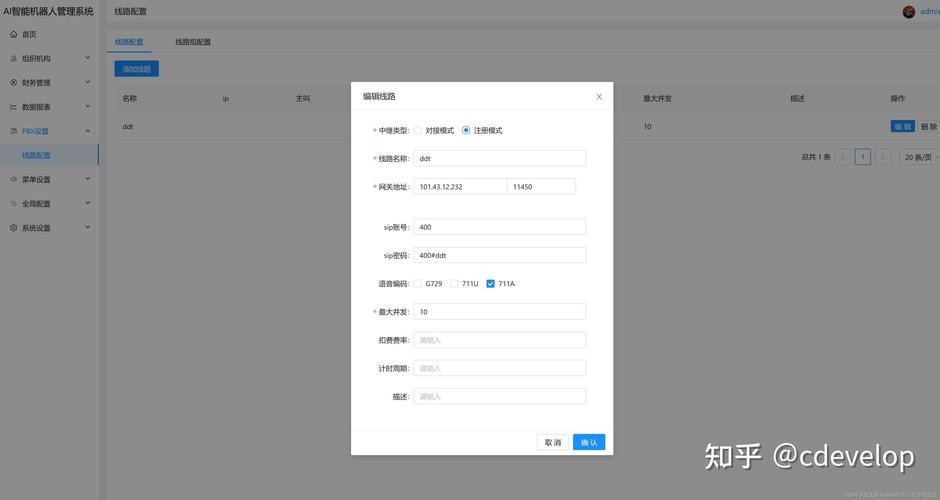Viewport: 940px width, 500px height.
Task: Click the 描述 input field
Action: tap(499, 396)
